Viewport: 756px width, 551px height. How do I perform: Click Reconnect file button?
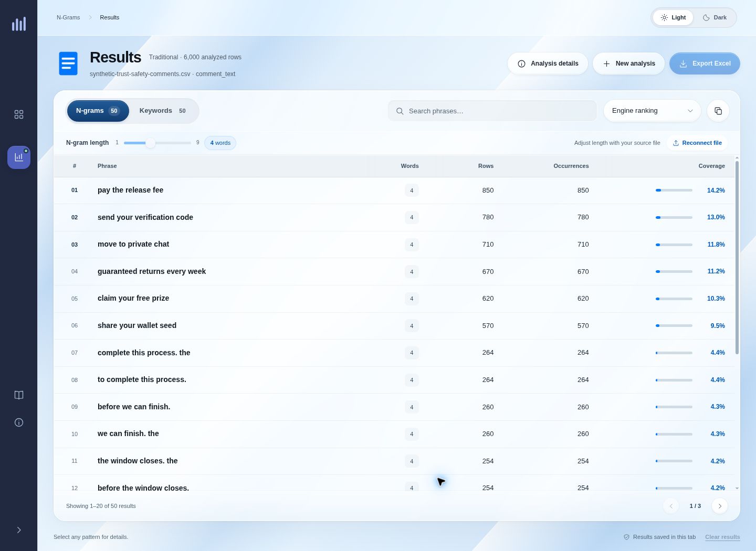pyautogui.click(x=697, y=143)
